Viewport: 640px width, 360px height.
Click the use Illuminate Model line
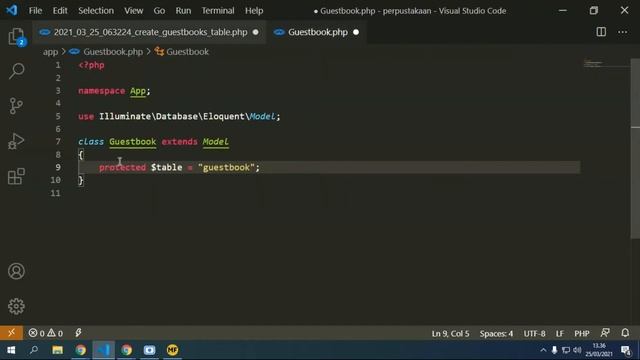(x=179, y=116)
